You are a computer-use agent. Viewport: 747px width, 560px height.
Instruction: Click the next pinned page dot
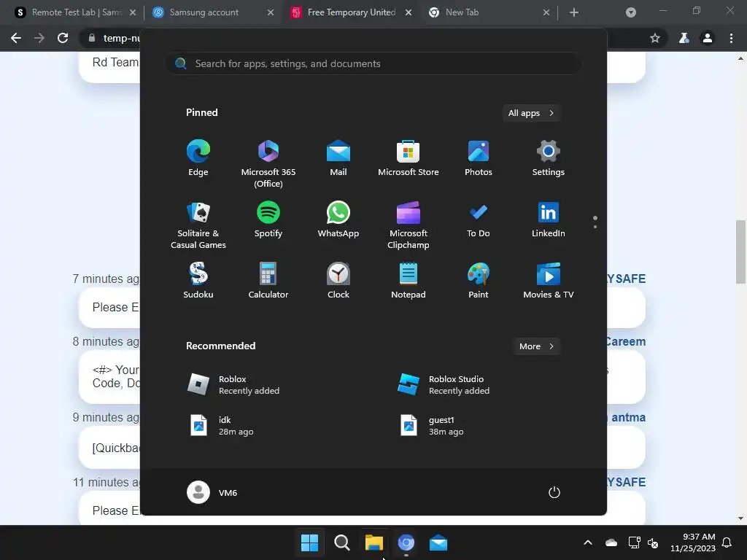(x=595, y=227)
